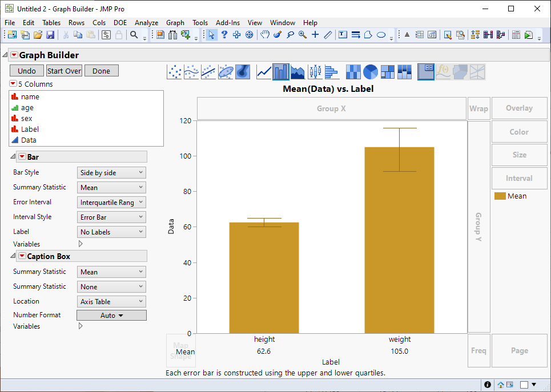Image resolution: width=551 pixels, height=392 pixels.
Task: Toggle the Bar chart element button
Action: point(281,72)
